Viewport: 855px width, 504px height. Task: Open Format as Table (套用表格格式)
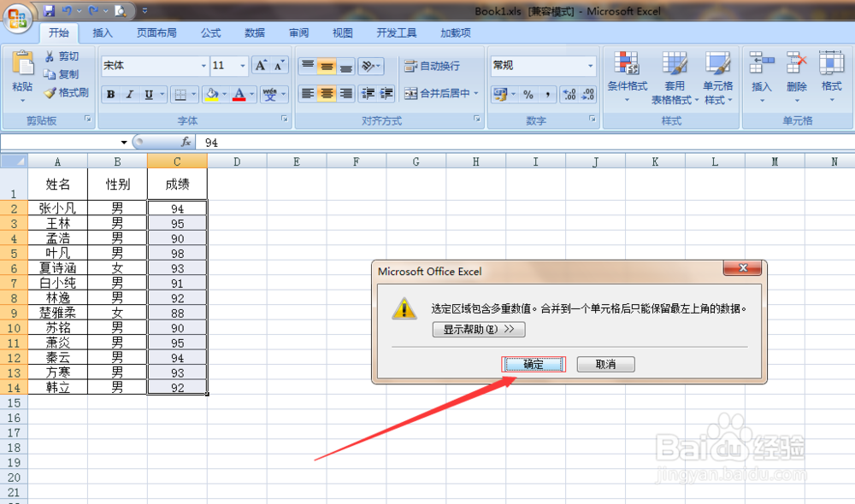click(x=675, y=77)
